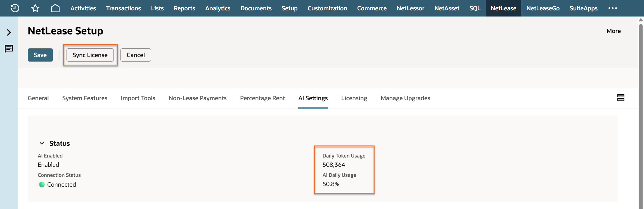Click the vertical page scrollbar
The width and height of the screenshot is (644, 209).
(641, 116)
